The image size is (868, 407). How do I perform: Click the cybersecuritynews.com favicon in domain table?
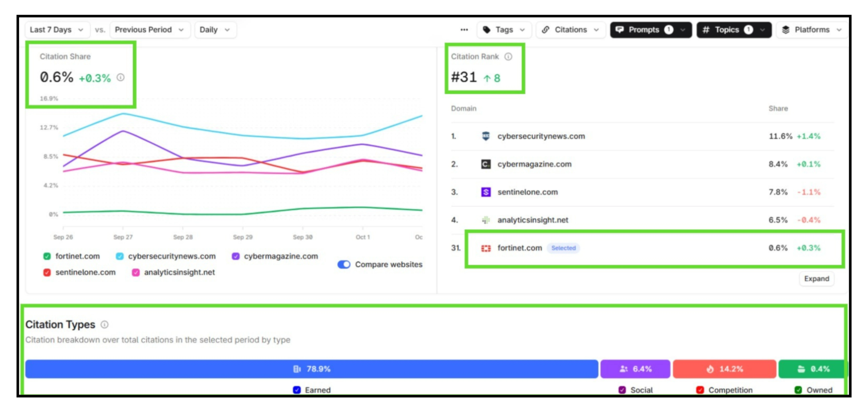tap(486, 136)
